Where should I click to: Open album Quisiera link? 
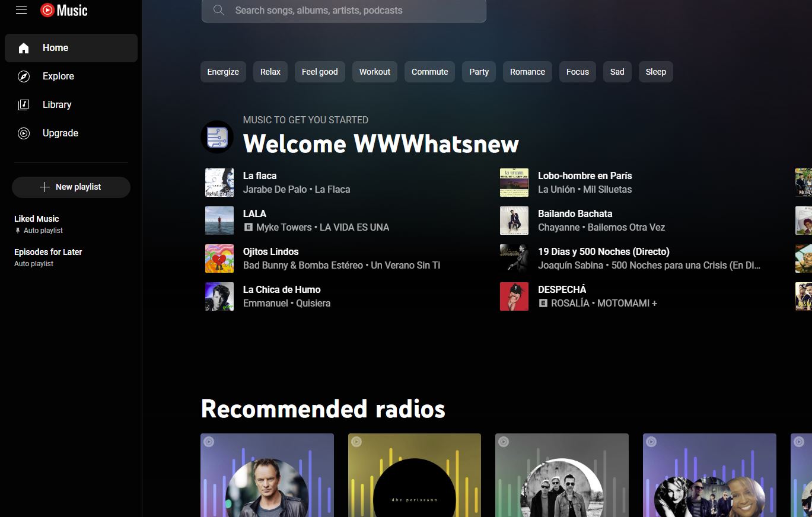coord(313,304)
